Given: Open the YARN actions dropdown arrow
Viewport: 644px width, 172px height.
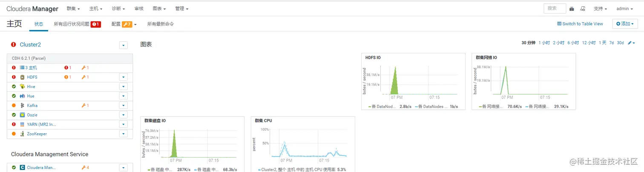Looking at the screenshot, I should click(123, 124).
